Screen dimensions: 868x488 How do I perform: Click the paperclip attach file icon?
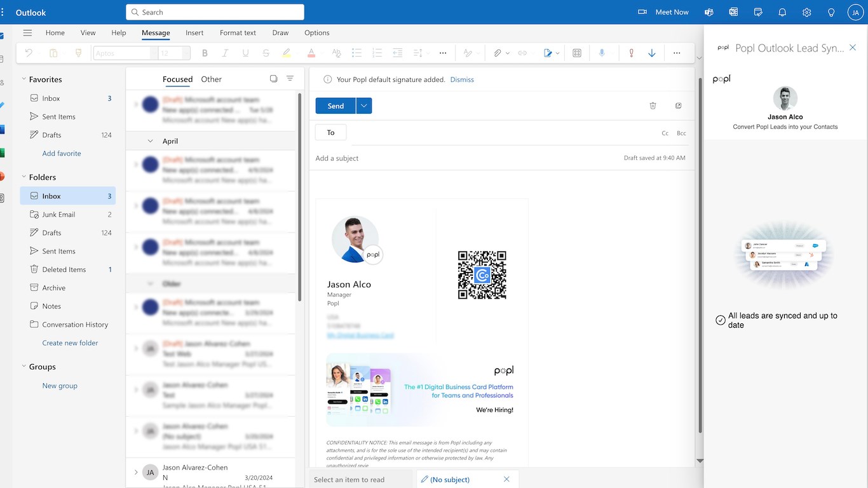pos(498,53)
